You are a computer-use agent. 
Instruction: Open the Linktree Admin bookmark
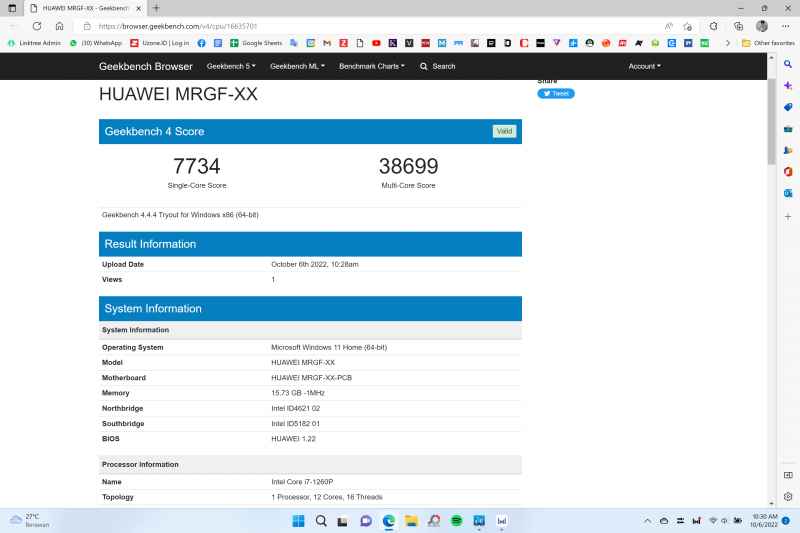(34, 43)
